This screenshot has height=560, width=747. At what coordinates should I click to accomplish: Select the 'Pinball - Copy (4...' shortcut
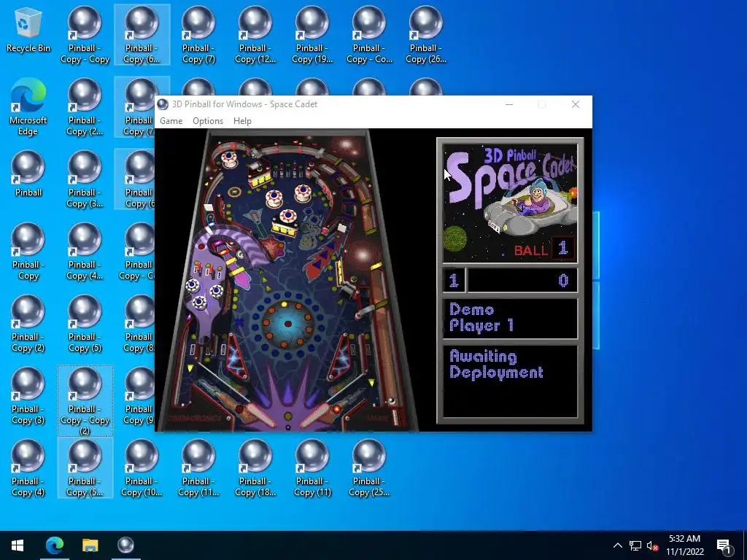[85, 252]
